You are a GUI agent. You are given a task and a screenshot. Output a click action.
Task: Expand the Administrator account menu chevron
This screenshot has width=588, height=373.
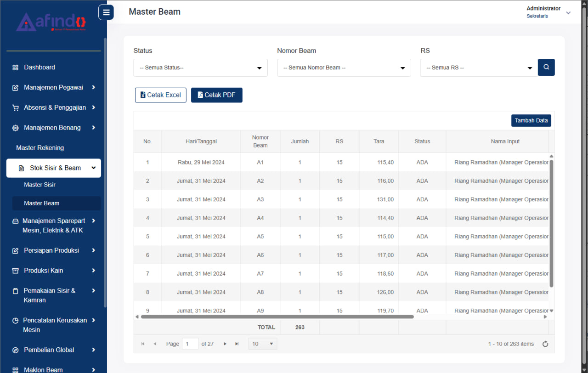[x=568, y=13]
